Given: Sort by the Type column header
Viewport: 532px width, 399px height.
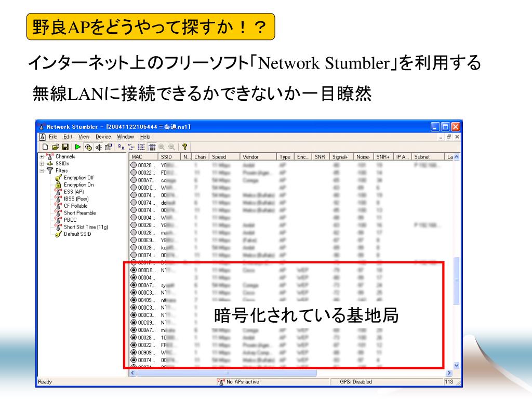Looking at the screenshot, I should click(x=285, y=157).
